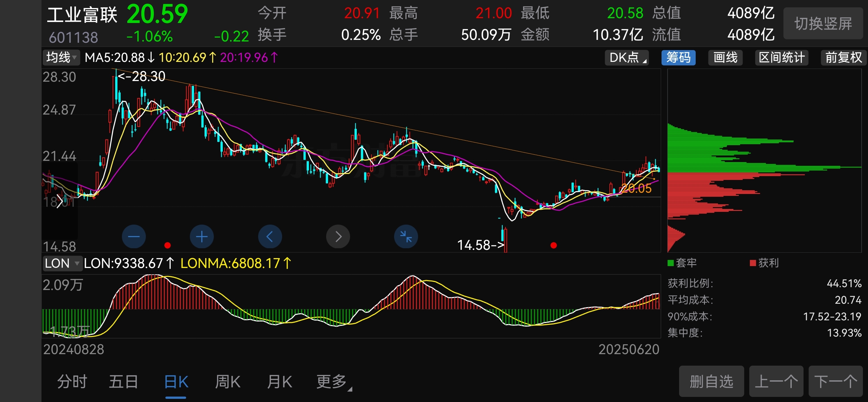Image resolution: width=868 pixels, height=402 pixels.
Task: Tap the 90%成本 17.52-23.19 value
Action: tap(832, 316)
